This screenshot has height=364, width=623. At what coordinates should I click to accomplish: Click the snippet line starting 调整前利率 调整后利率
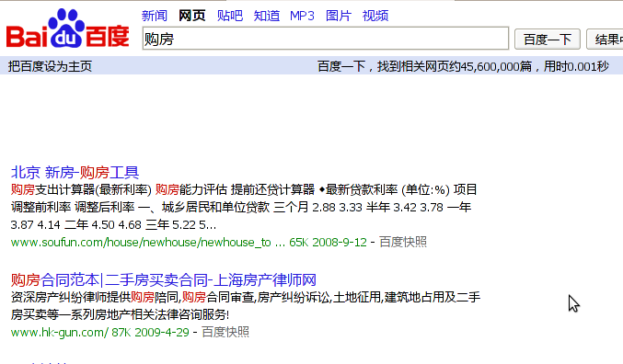[x=241, y=207]
